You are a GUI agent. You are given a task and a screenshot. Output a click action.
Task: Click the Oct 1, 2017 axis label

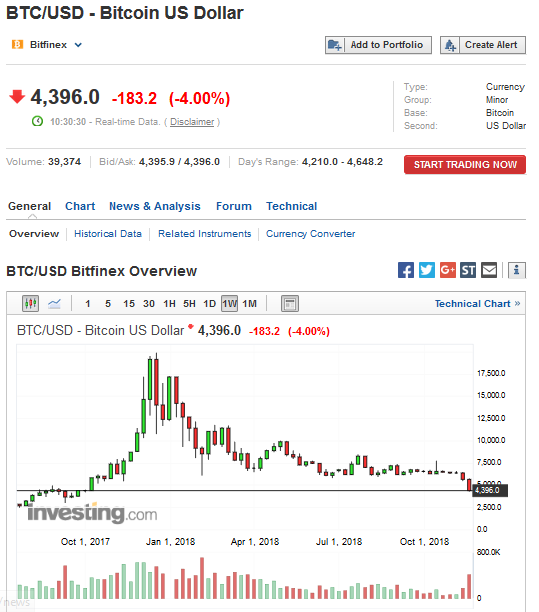coord(85,542)
